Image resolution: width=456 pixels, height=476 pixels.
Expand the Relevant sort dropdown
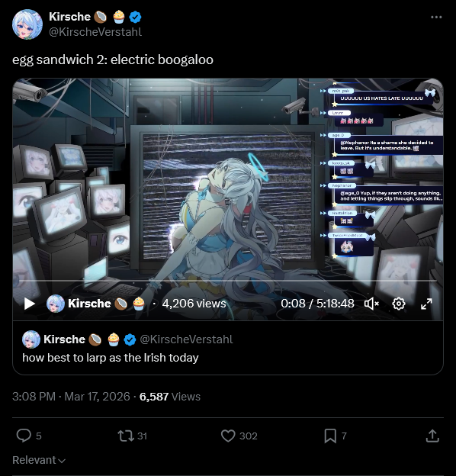click(39, 460)
